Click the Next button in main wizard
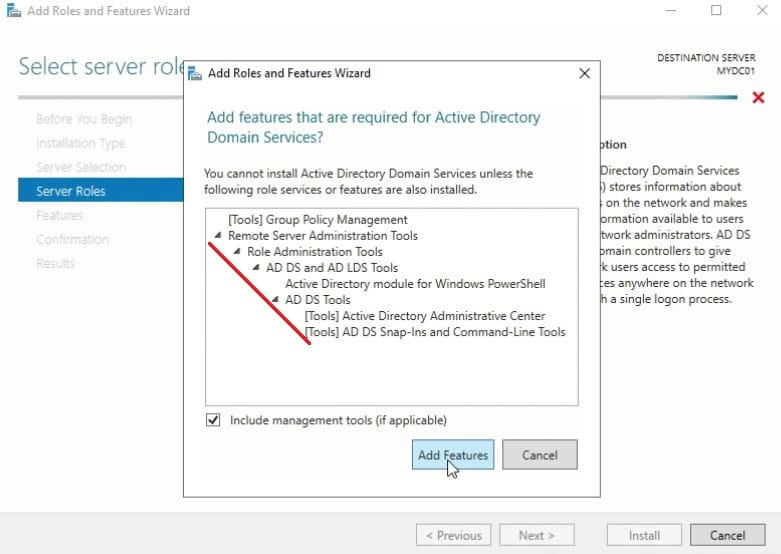Image resolution: width=781 pixels, height=554 pixels. (537, 535)
